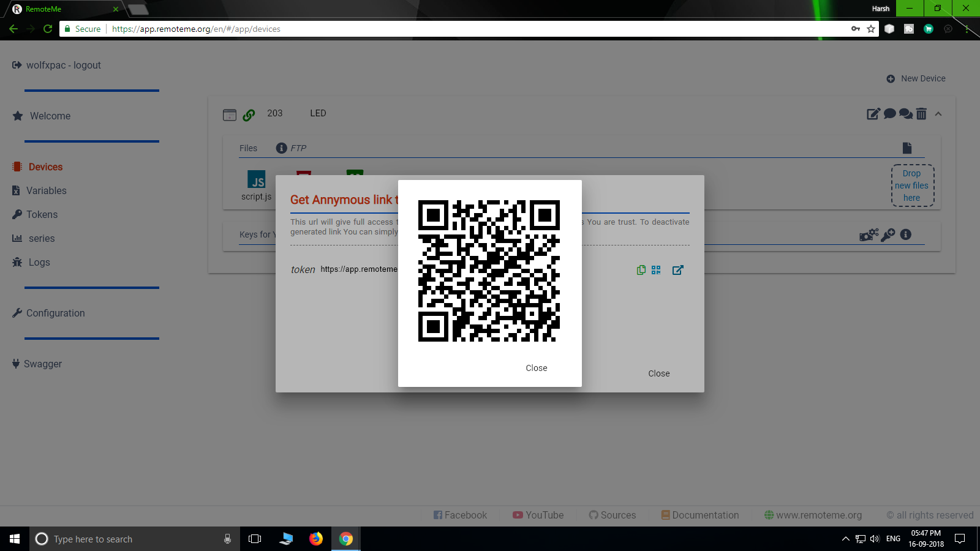Open Documentation footer link
The height and width of the screenshot is (551, 980).
tap(700, 515)
